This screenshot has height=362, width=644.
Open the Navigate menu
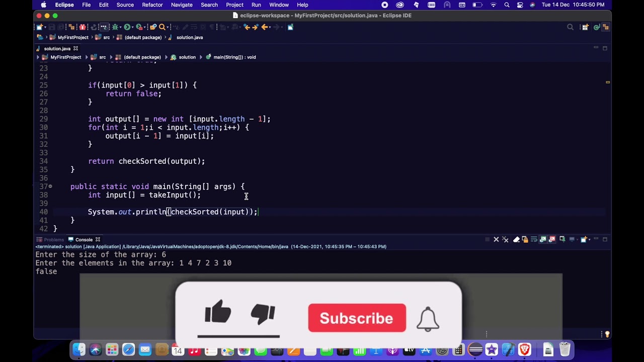[x=182, y=5]
